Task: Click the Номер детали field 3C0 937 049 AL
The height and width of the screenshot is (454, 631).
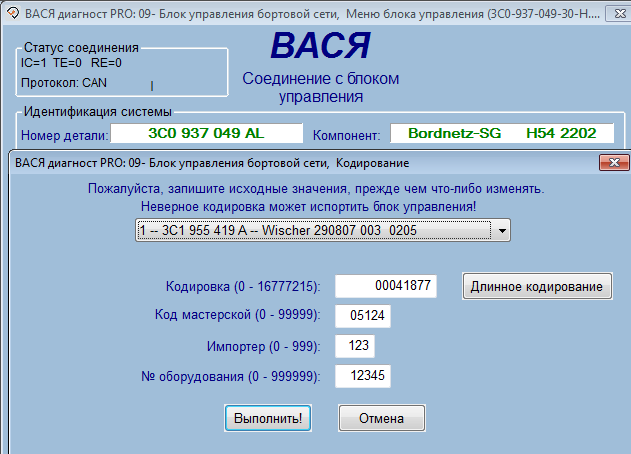Action: click(206, 134)
